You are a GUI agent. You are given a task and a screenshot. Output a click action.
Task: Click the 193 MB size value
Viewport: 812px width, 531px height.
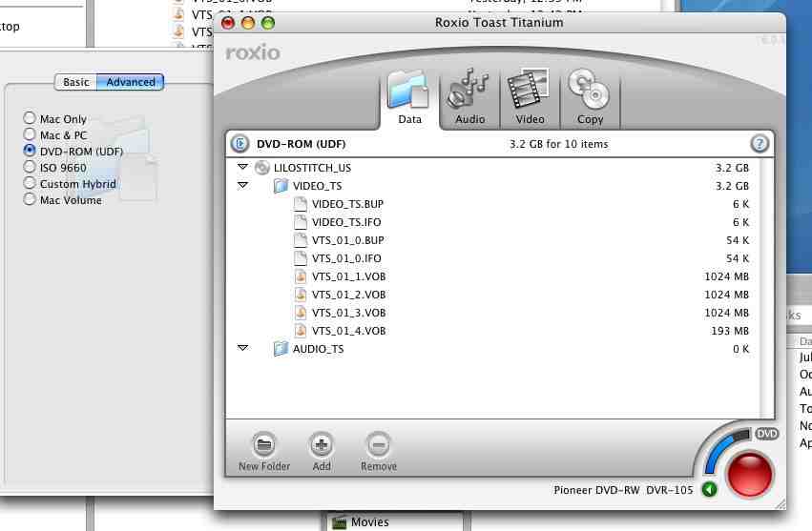tap(730, 331)
